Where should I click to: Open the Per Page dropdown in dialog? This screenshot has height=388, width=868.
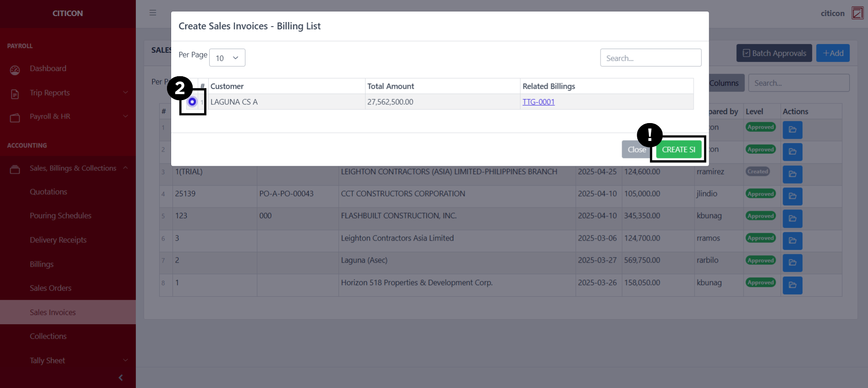(x=227, y=58)
